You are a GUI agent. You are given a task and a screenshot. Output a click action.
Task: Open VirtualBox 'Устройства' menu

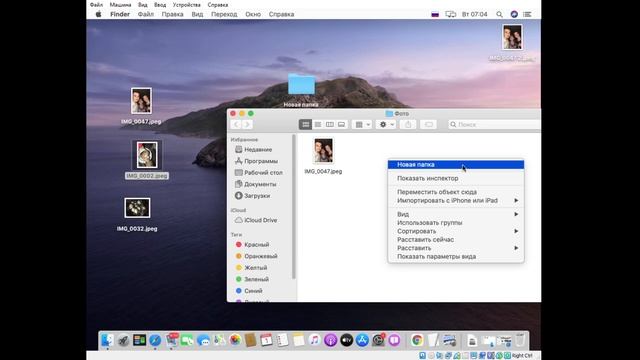tap(187, 5)
